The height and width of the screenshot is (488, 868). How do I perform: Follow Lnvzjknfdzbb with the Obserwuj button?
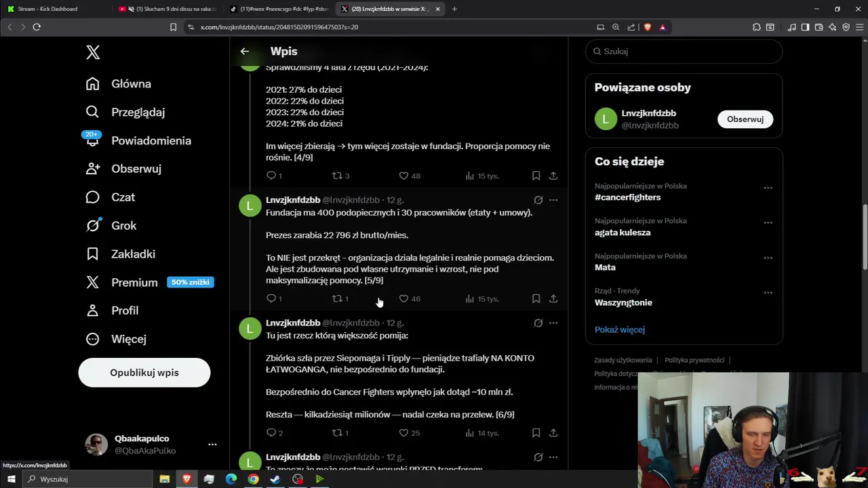coord(745,119)
